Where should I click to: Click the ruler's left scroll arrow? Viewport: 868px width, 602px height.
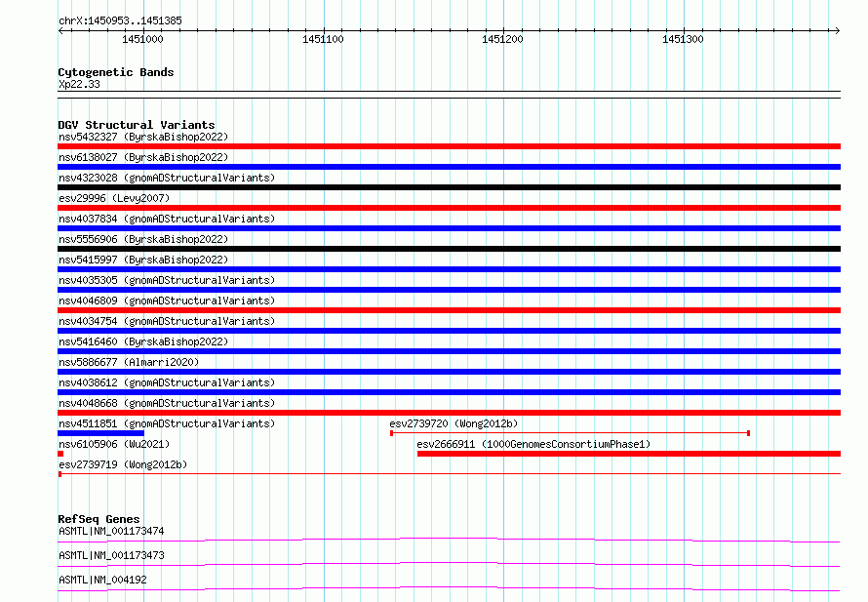click(61, 30)
